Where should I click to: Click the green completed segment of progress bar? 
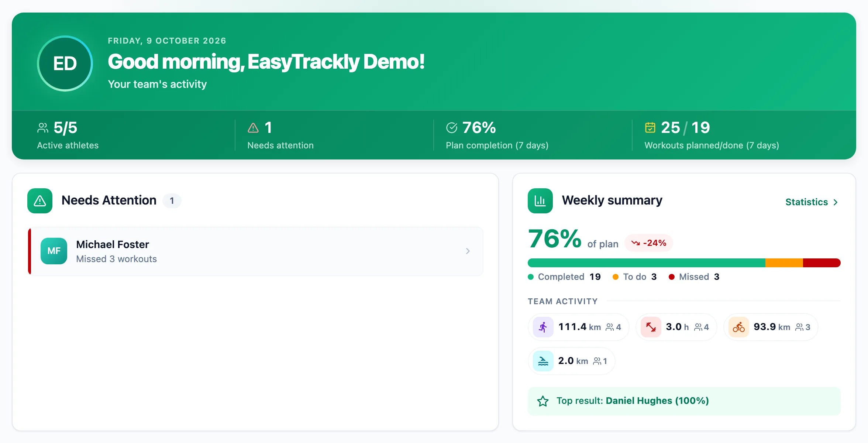tap(647, 263)
